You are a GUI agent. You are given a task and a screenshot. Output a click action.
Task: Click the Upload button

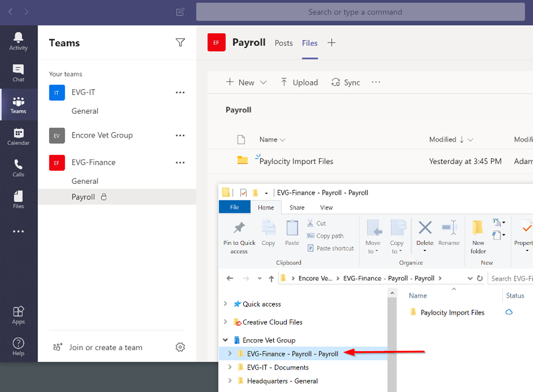click(x=299, y=82)
